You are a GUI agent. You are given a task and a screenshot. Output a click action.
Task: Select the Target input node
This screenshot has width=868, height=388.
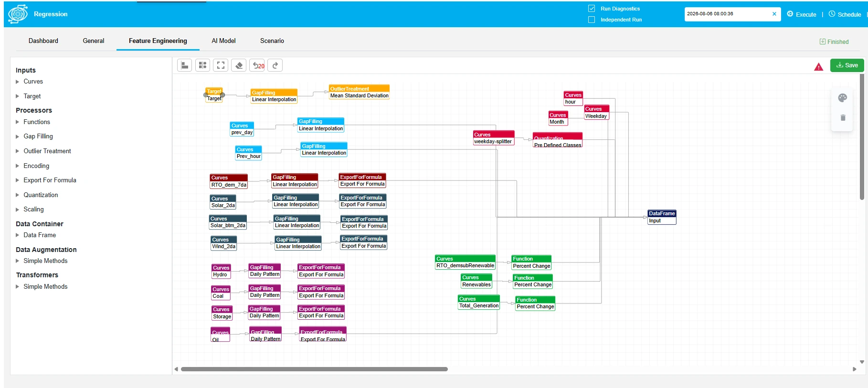coord(214,95)
